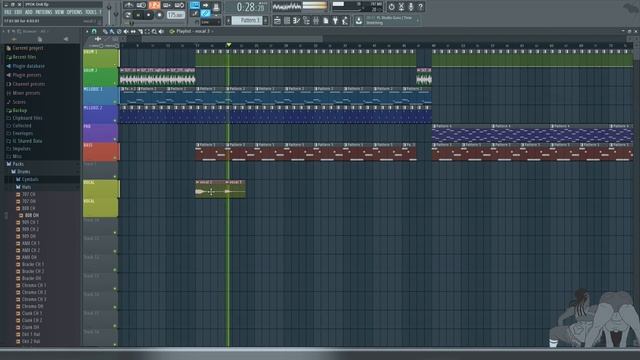Select the delete tool in playlist toolbar
Image resolution: width=640 pixels, height=360 pixels.
[x=119, y=31]
